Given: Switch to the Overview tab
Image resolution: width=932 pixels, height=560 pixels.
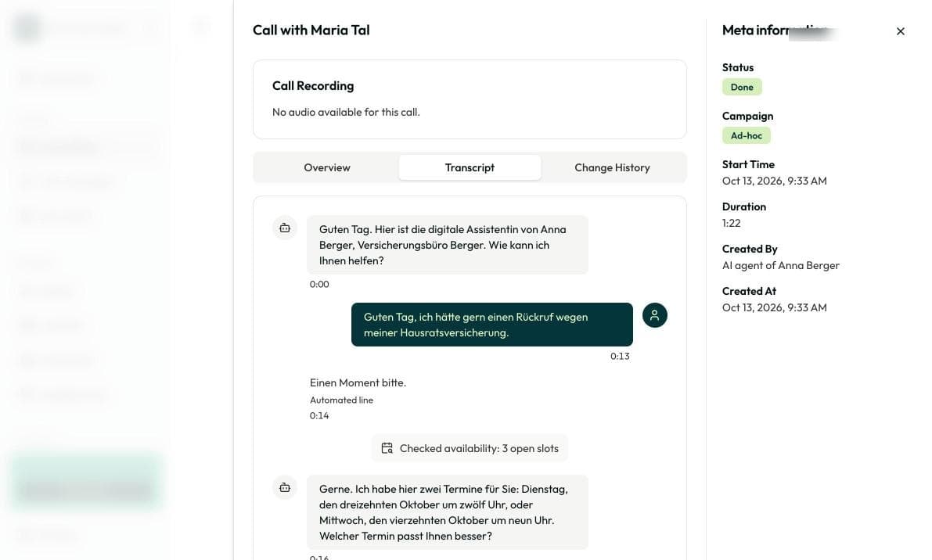Looking at the screenshot, I should pyautogui.click(x=327, y=167).
